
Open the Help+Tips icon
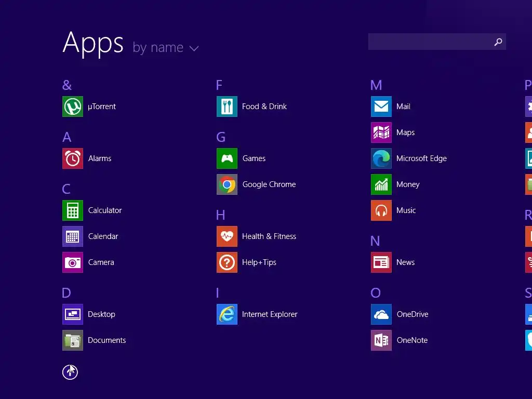pos(227,262)
